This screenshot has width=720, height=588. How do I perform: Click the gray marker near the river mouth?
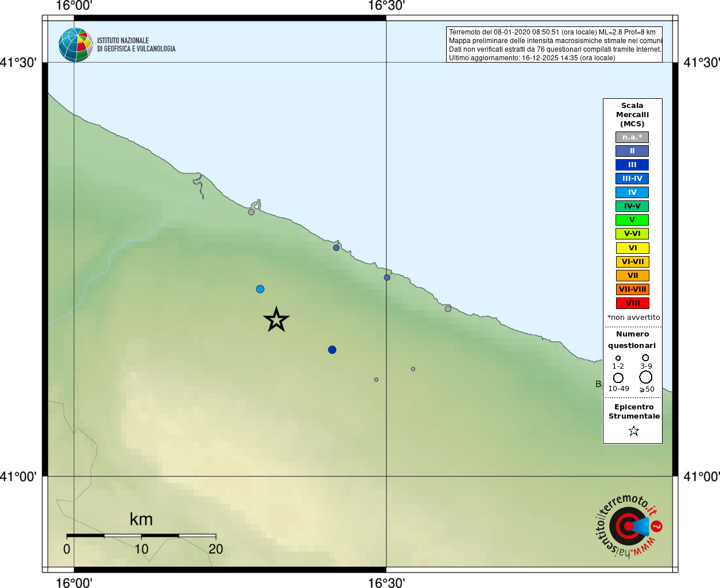251,212
